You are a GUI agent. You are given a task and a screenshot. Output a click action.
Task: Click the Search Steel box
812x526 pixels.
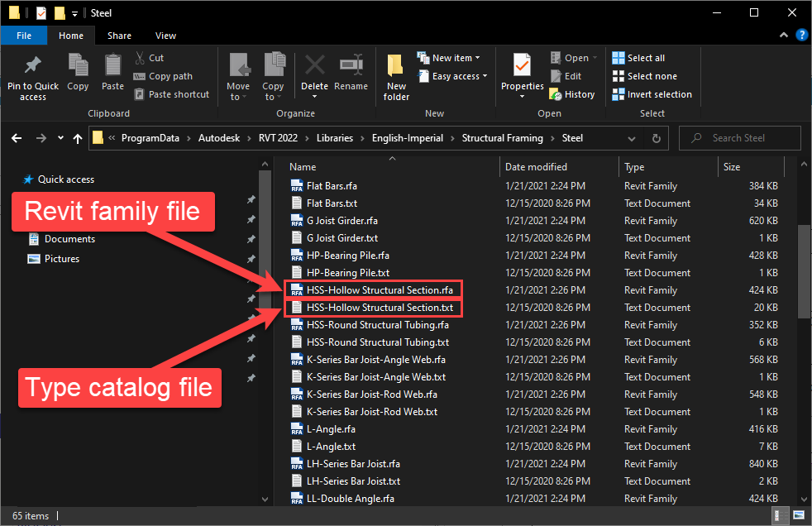(739, 138)
